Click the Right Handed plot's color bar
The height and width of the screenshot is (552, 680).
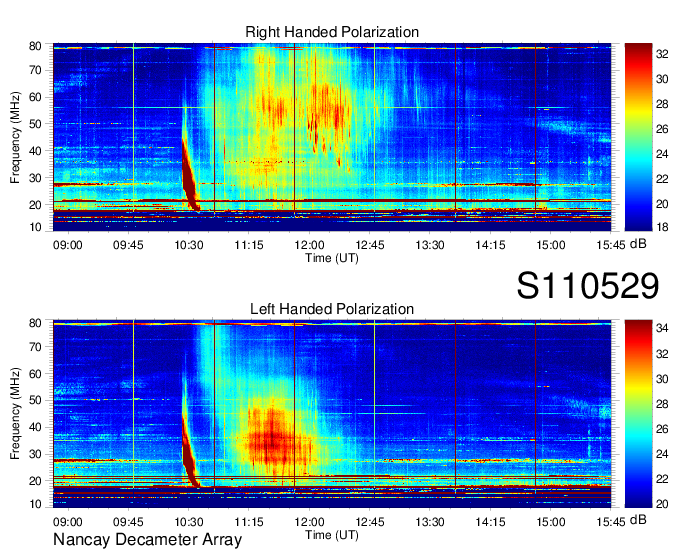click(638, 137)
